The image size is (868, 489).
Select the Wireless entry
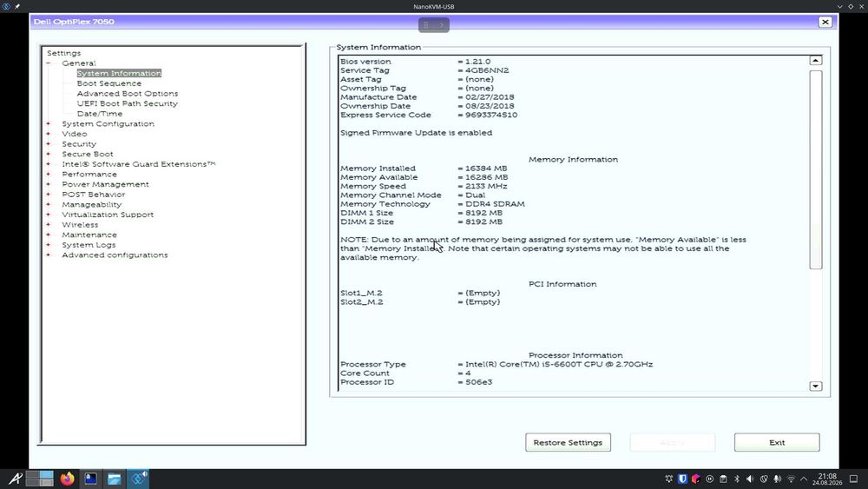pyautogui.click(x=80, y=225)
